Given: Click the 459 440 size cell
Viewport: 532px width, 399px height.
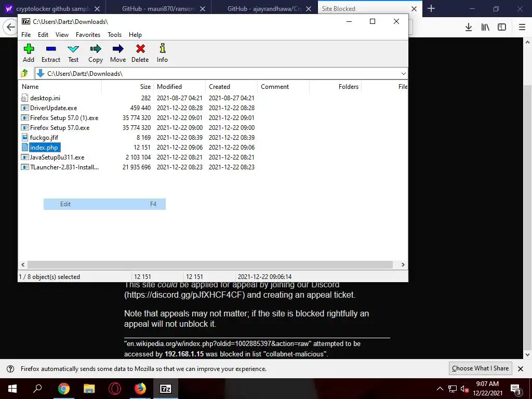Looking at the screenshot, I should point(140,108).
